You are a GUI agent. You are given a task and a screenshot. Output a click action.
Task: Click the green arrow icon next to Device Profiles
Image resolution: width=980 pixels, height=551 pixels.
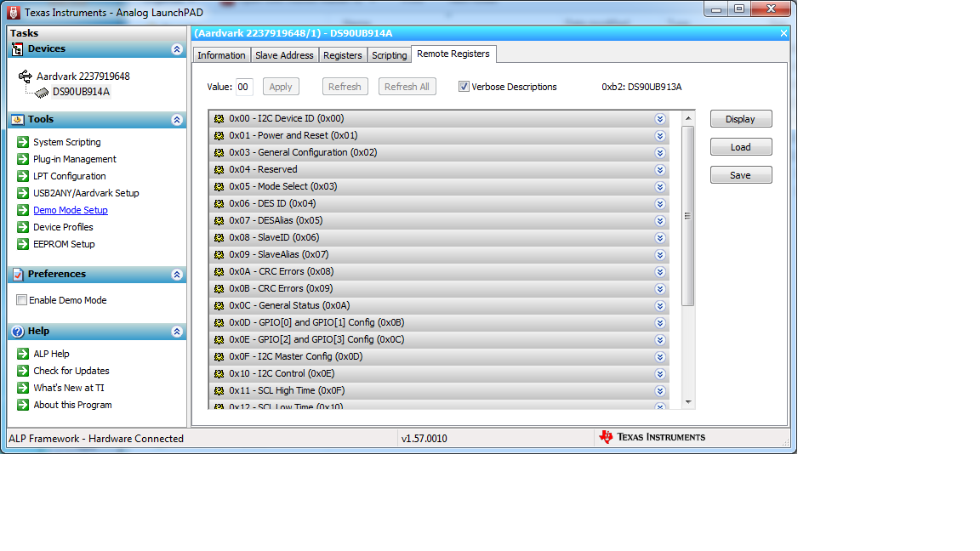[23, 227]
